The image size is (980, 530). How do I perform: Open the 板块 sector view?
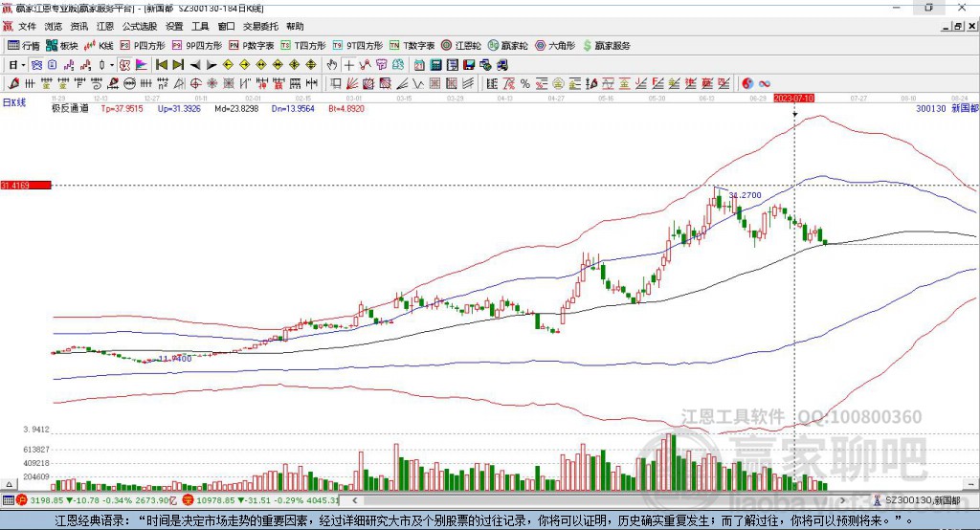click(x=62, y=45)
